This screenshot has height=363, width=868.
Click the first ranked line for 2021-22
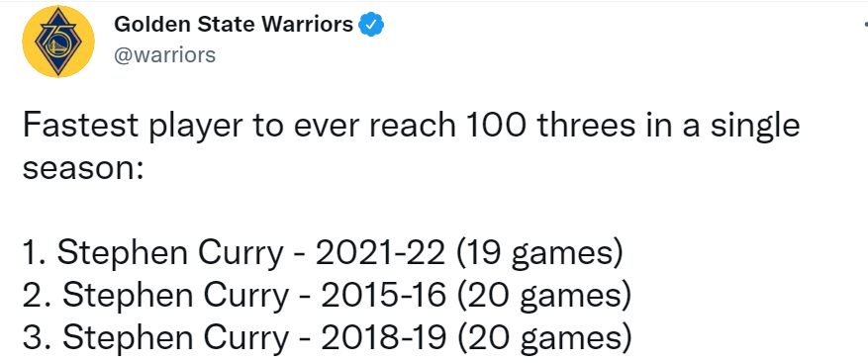click(323, 254)
